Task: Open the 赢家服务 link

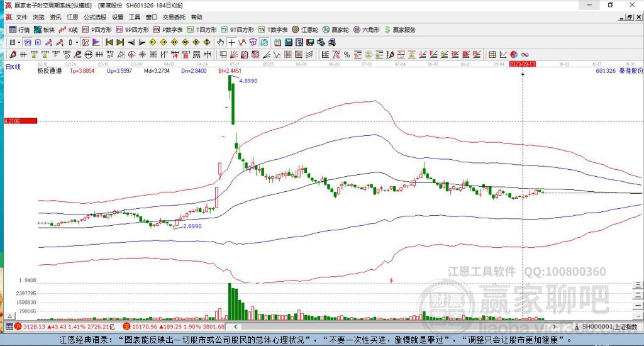Action: pos(400,30)
